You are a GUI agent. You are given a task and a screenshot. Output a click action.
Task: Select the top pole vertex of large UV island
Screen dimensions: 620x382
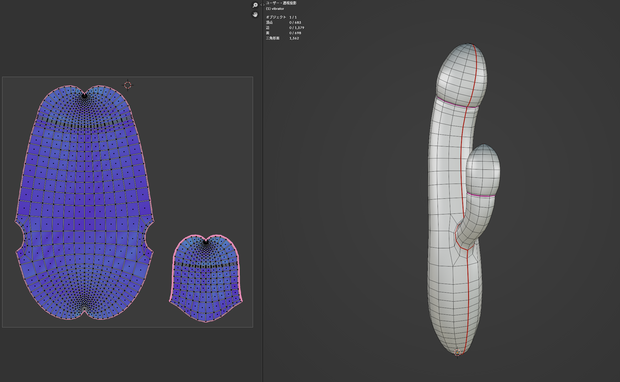click(84, 95)
